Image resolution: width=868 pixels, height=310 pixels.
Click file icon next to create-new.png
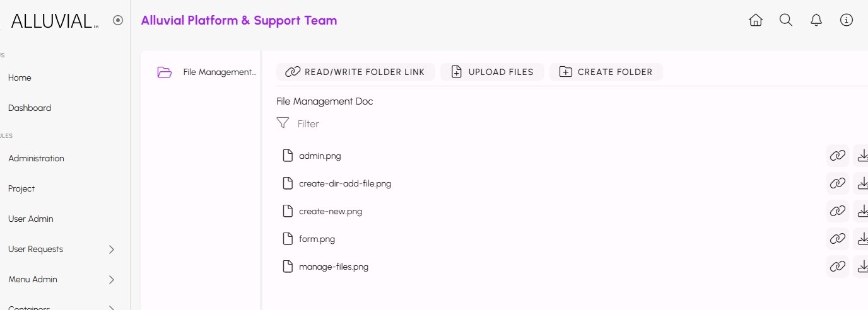pos(288,211)
